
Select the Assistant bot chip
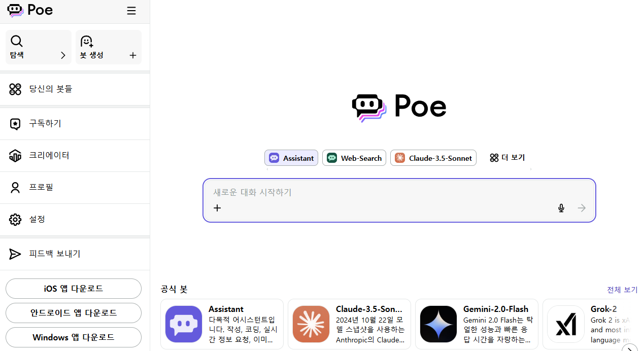pyautogui.click(x=291, y=158)
